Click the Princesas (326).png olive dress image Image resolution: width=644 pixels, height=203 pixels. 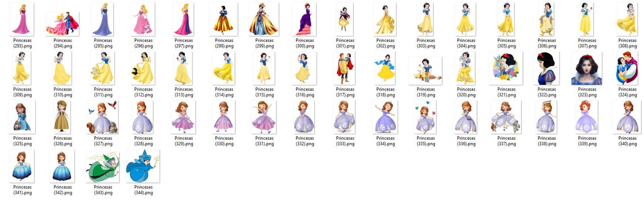pos(62,116)
